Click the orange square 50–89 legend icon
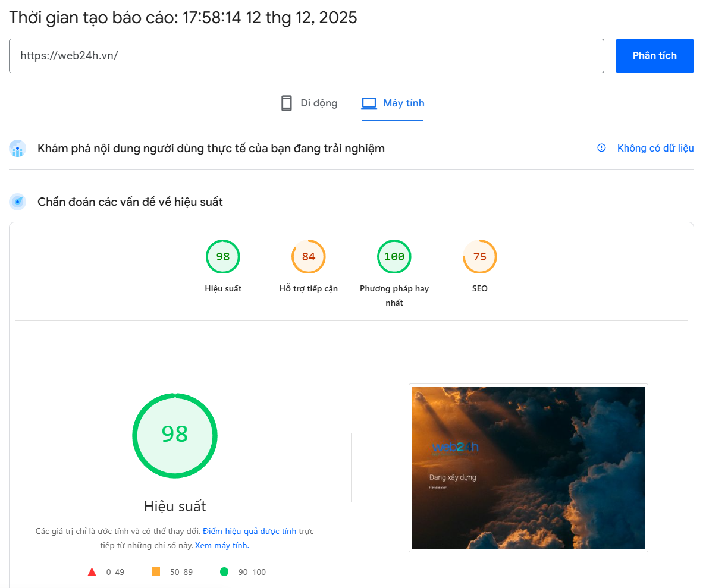The width and height of the screenshot is (706, 588). coord(156,572)
